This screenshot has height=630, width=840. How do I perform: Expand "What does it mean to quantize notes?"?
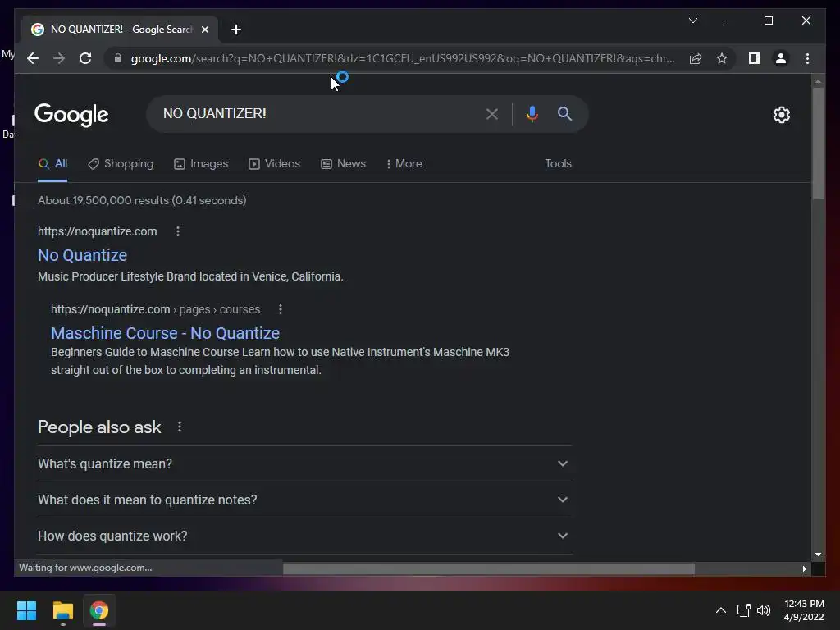(x=304, y=500)
